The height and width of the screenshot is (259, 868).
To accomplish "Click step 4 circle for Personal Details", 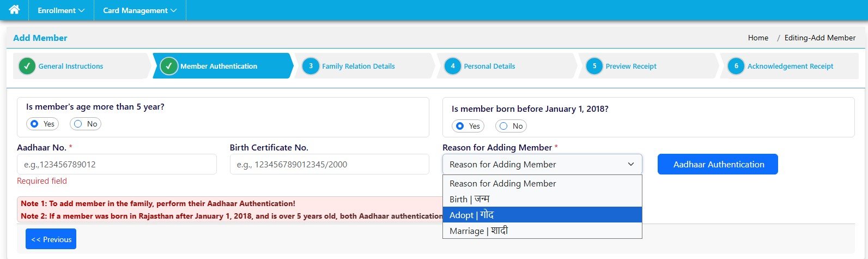I will click(452, 66).
